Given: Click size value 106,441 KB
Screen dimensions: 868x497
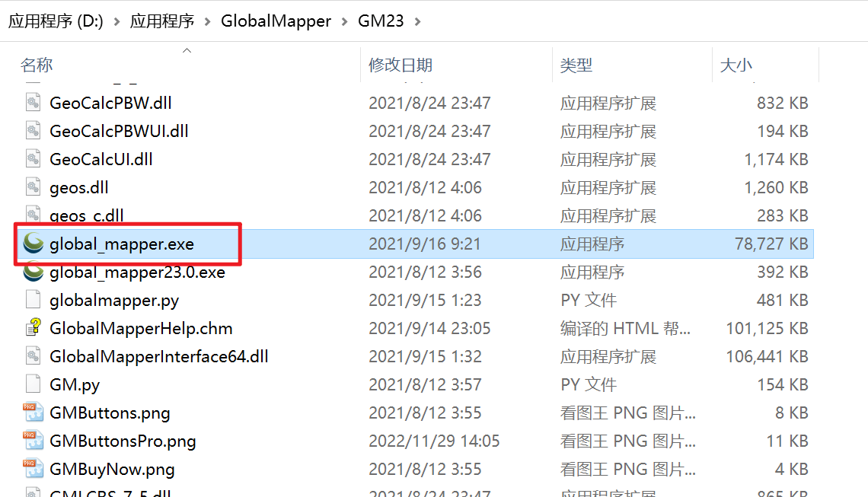Looking at the screenshot, I should 767,356.
